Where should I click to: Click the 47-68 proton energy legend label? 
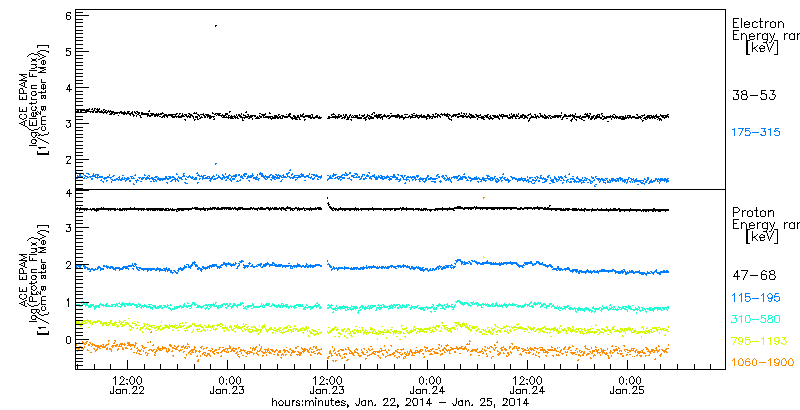pos(754,276)
